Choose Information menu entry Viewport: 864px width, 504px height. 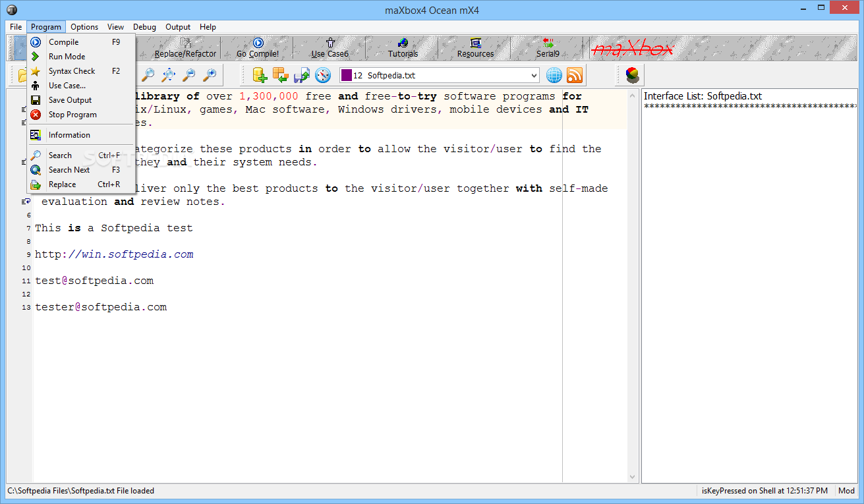click(x=81, y=135)
